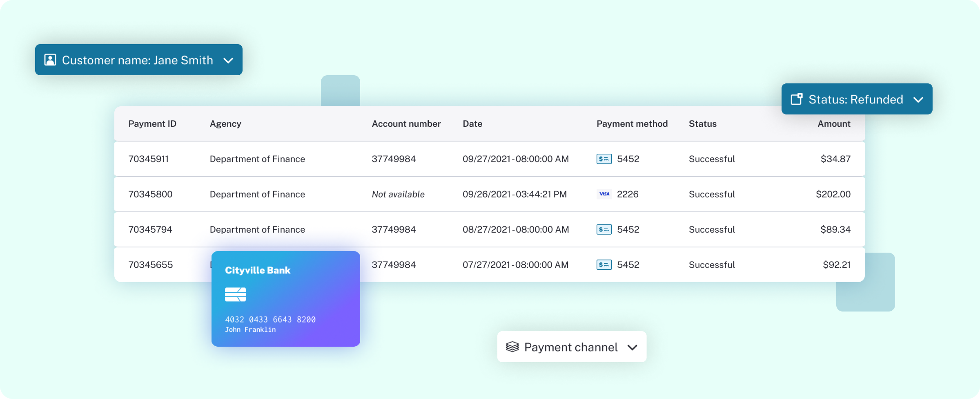Open payment ID 70345800 link
This screenshot has height=399, width=980.
pyautogui.click(x=150, y=194)
